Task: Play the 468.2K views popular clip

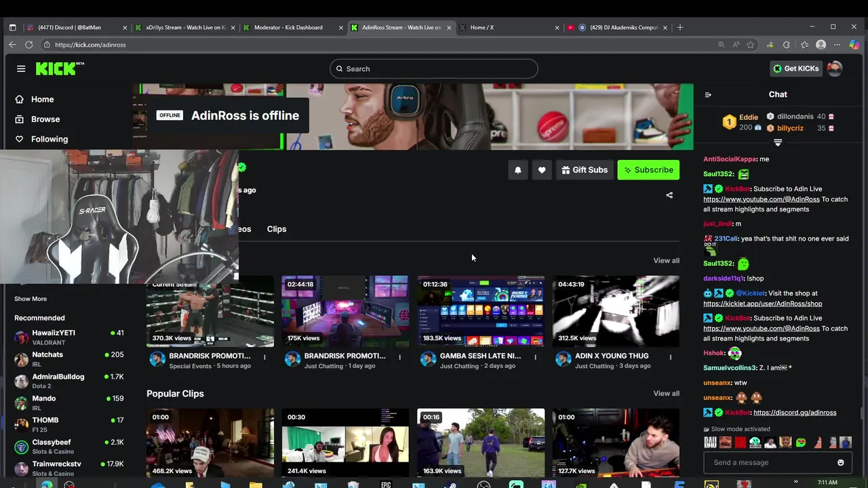Action: click(210, 442)
